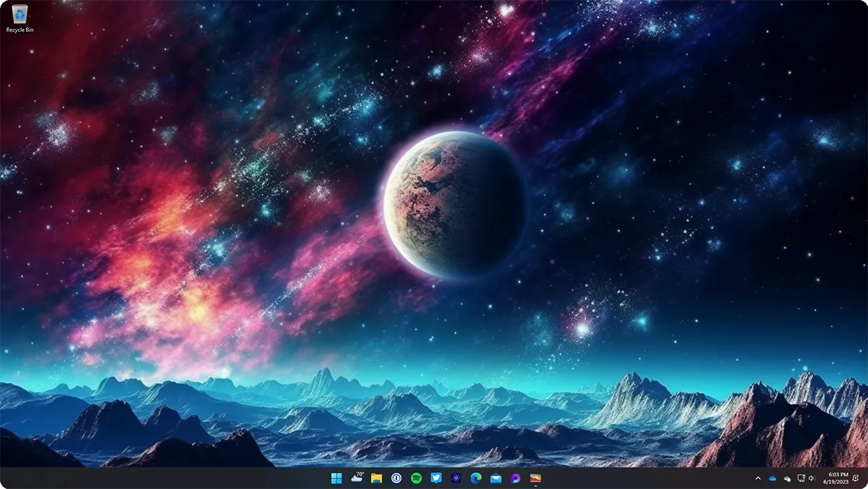Open the notification center
Screen dimensions: 868x489
coord(855,478)
